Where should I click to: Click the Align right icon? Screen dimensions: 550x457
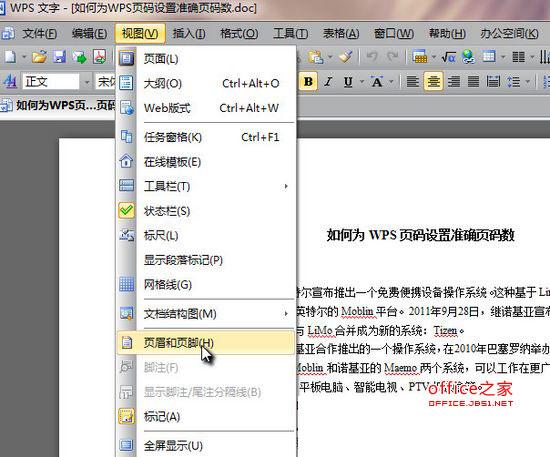(x=454, y=82)
